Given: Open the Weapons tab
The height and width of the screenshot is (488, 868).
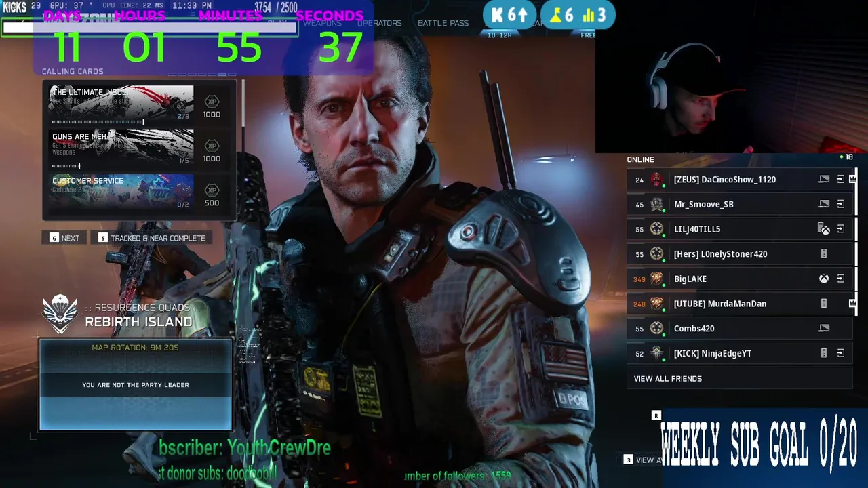Looking at the screenshot, I should 322,23.
